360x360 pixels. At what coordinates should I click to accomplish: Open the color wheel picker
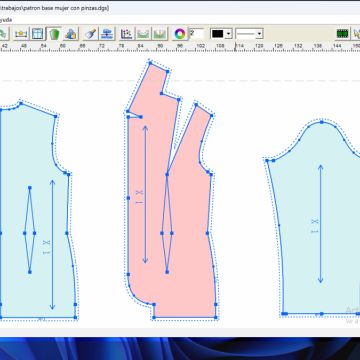tap(180, 34)
